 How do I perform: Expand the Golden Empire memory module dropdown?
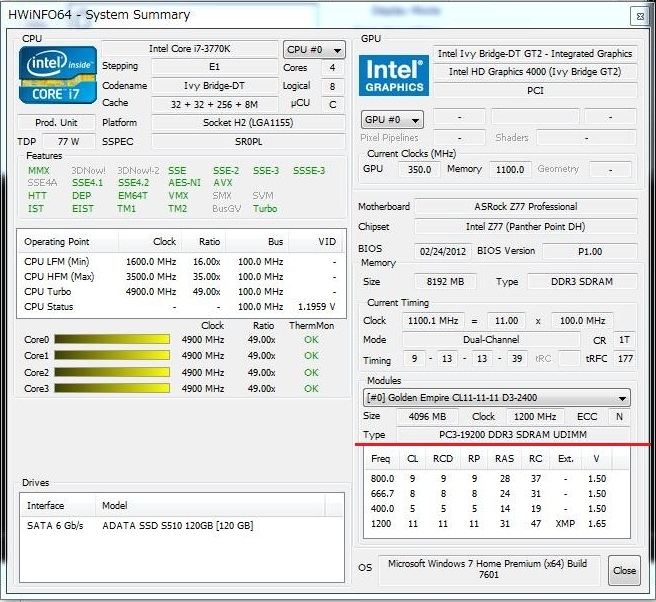coord(497,397)
